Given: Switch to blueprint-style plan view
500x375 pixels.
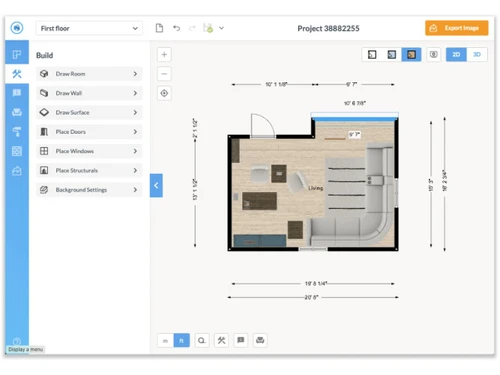Looking at the screenshot, I should pos(392,54).
